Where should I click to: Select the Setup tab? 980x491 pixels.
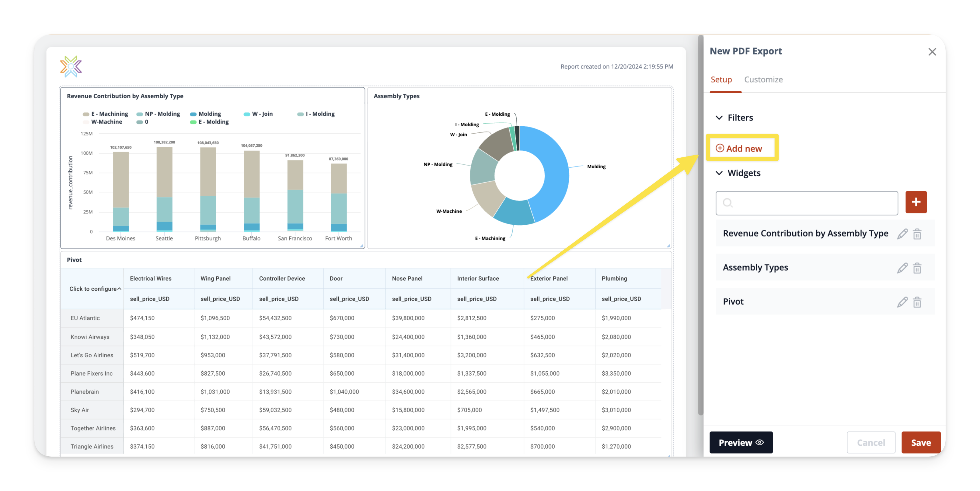[x=721, y=79]
